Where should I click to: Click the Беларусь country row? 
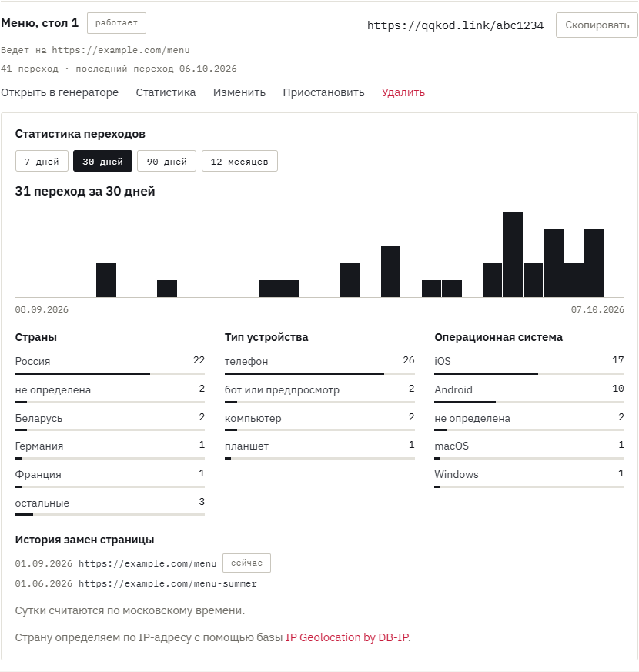[110, 422]
